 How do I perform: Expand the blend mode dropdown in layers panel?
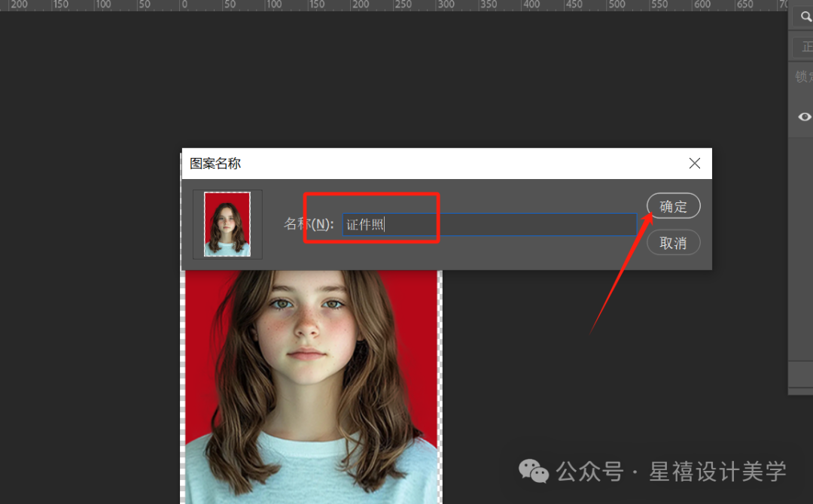[804, 47]
